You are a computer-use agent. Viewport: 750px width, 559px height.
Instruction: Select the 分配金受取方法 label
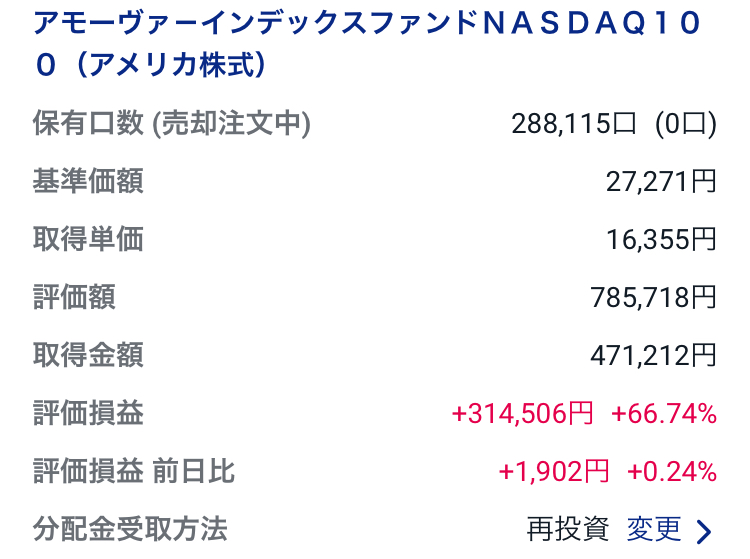pyautogui.click(x=130, y=528)
